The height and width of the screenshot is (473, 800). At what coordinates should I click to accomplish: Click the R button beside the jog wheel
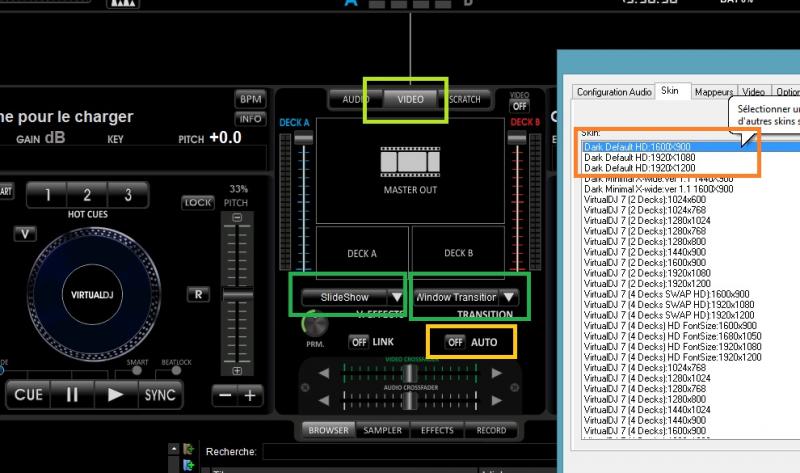198,294
